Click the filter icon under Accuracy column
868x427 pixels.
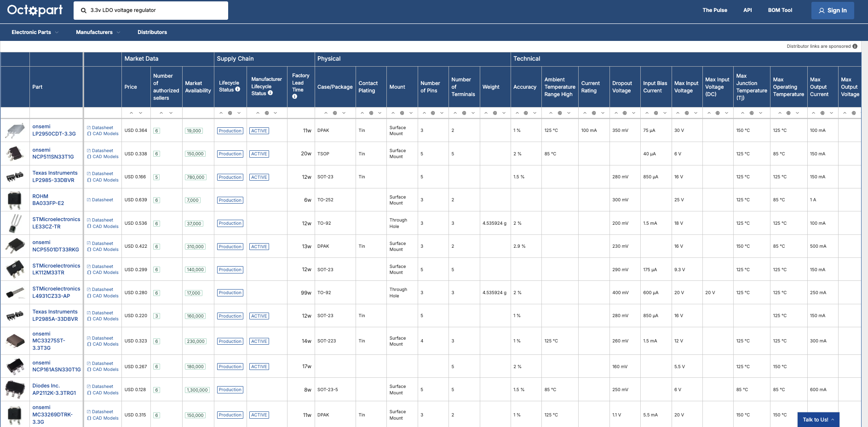tap(526, 113)
